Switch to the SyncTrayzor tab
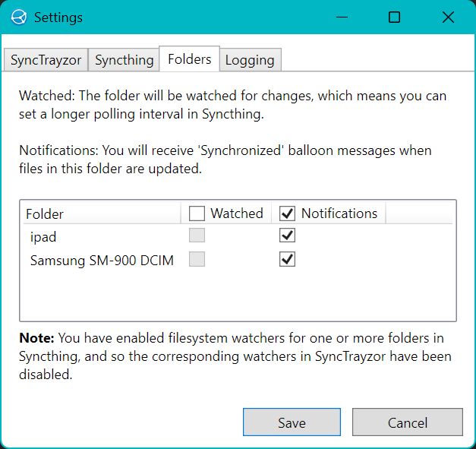This screenshot has width=476, height=449. coord(46,59)
